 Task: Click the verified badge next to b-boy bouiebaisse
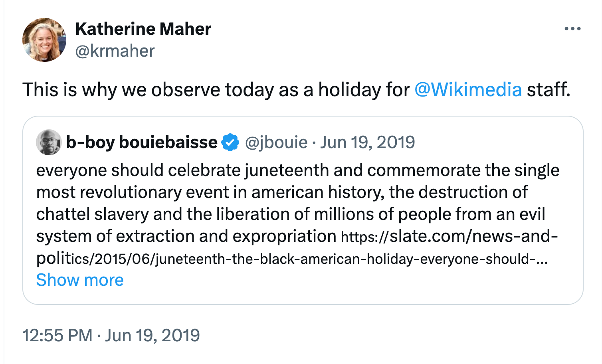pyautogui.click(x=230, y=142)
